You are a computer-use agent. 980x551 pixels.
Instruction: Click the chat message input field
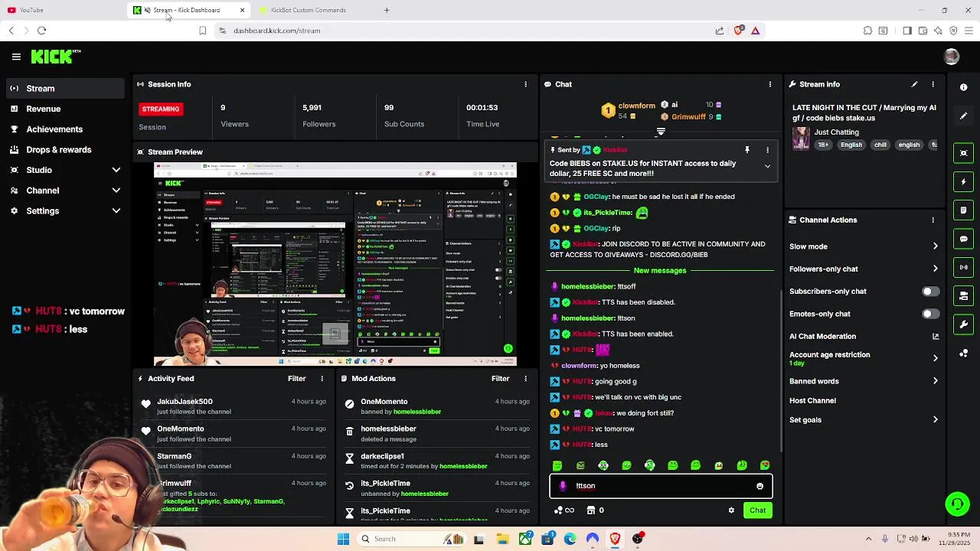click(661, 486)
